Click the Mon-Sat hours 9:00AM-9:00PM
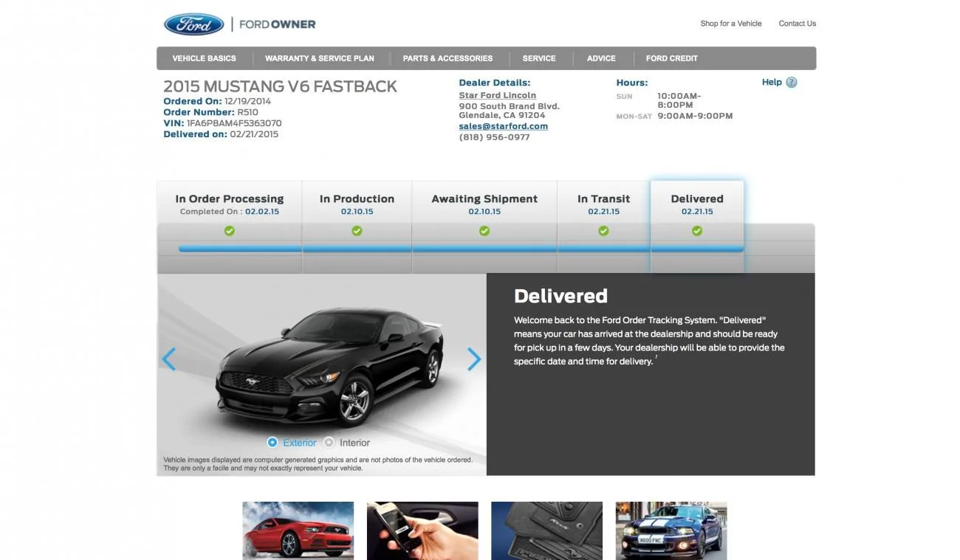The height and width of the screenshot is (560, 960). pyautogui.click(x=695, y=116)
